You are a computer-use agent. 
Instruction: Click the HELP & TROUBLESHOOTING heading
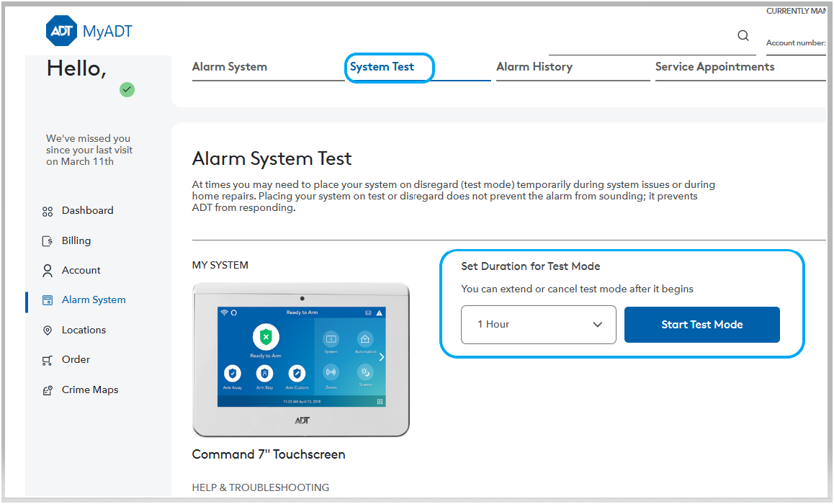pyautogui.click(x=261, y=487)
